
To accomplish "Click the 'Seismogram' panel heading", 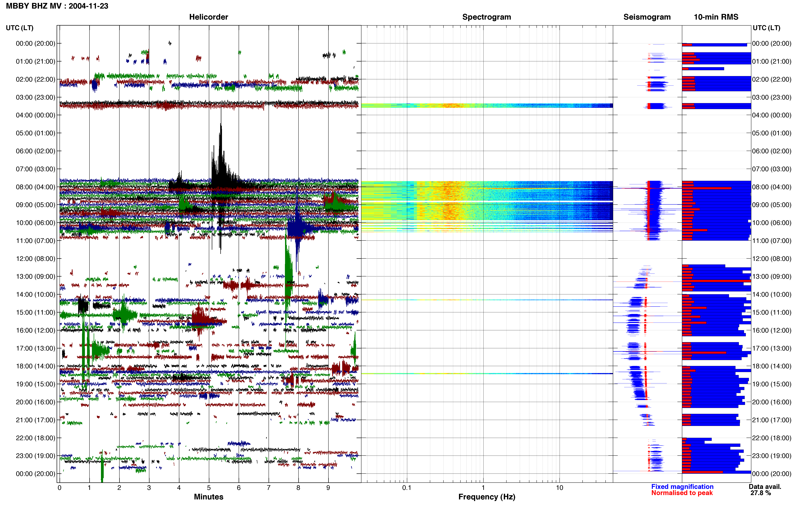I will click(x=647, y=17).
